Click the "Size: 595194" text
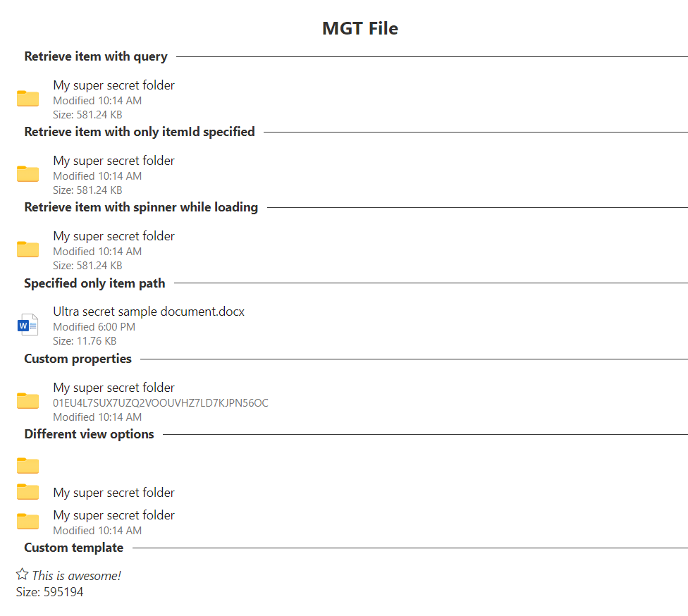 (49, 592)
